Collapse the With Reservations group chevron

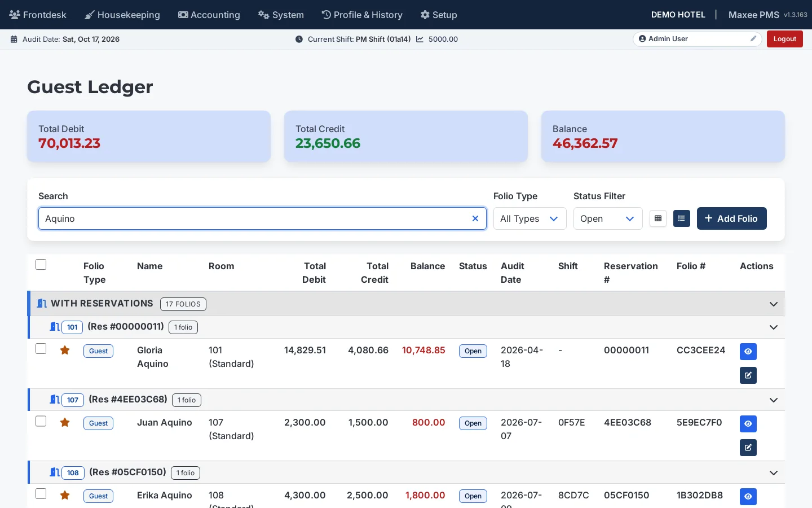(x=774, y=304)
